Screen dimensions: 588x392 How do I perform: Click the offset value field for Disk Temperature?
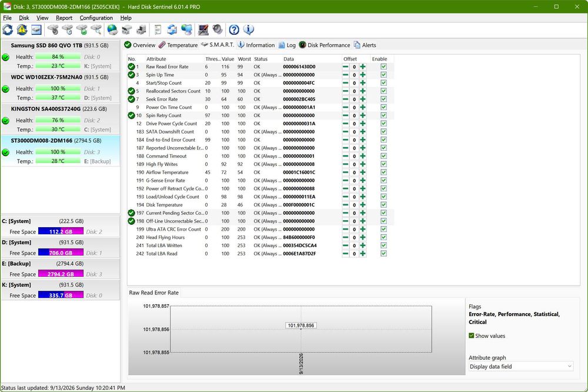(x=354, y=205)
